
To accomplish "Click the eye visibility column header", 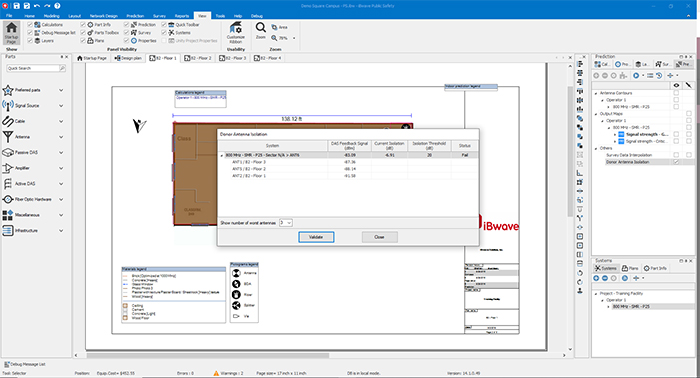I will [x=676, y=85].
